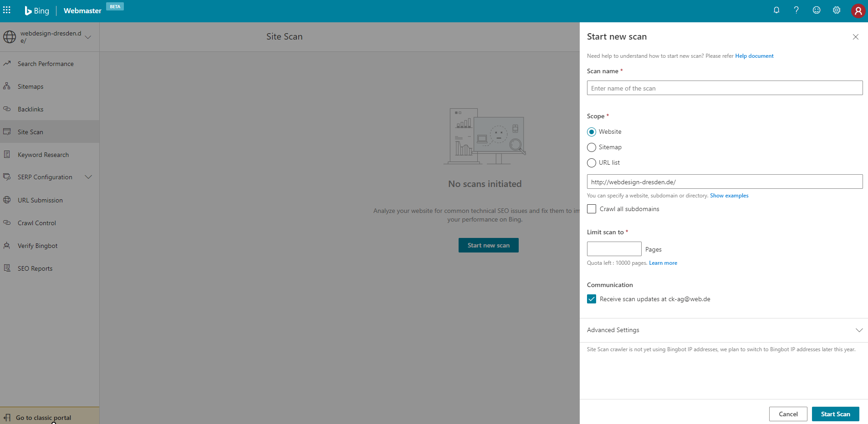The width and height of the screenshot is (868, 424).
Task: Open the notifications bell
Action: point(776,10)
